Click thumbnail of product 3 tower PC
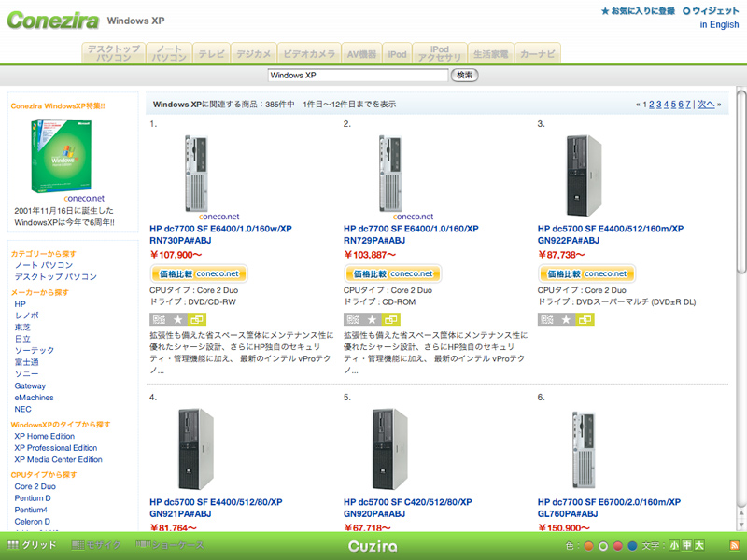The height and width of the screenshot is (560, 747). 584,175
